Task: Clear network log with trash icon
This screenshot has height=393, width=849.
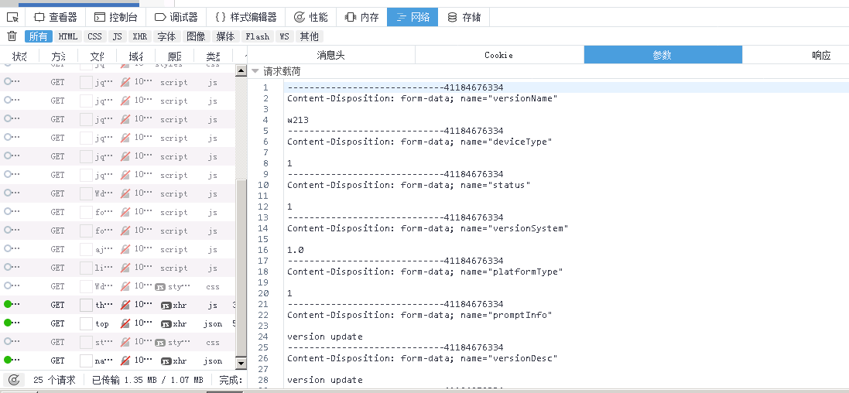Action: (12, 36)
